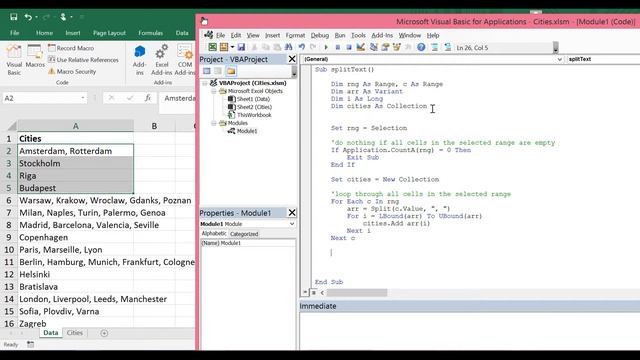Screen dimensions: 640x360
Task: Click the Break pause icon
Action: [338, 47]
